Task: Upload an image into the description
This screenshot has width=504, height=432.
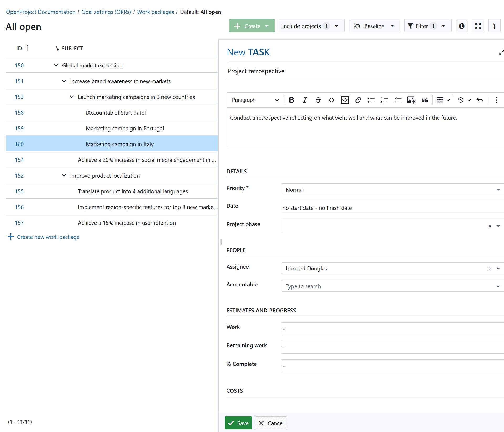Action: [411, 100]
